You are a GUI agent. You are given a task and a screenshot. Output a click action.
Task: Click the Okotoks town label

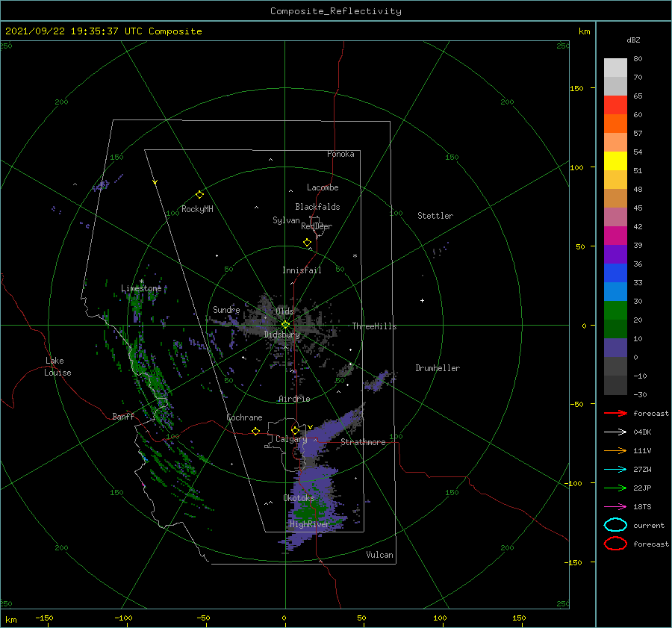tap(299, 497)
